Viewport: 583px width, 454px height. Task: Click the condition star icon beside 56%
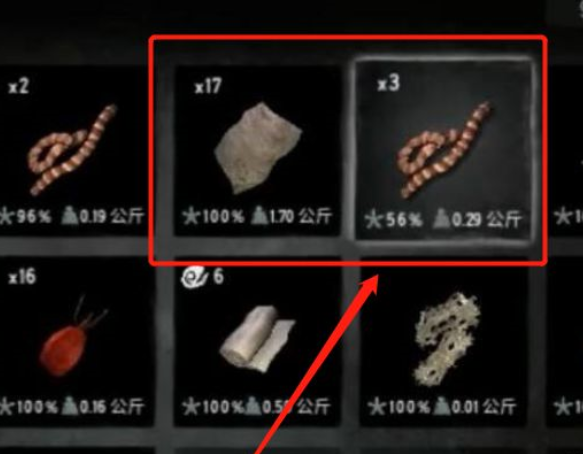tap(373, 219)
